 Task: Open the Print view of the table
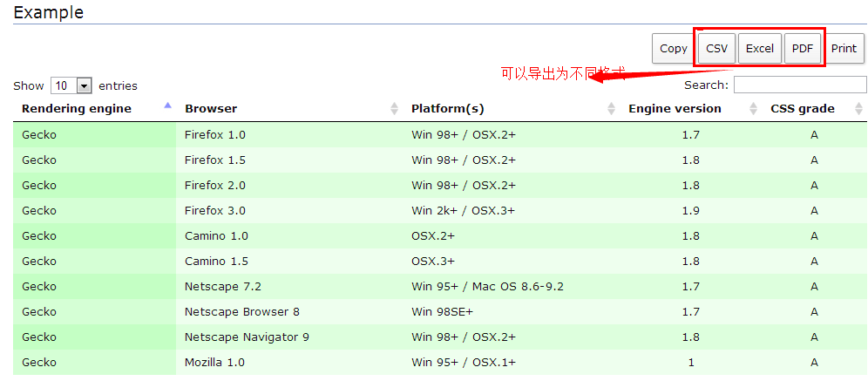click(844, 49)
